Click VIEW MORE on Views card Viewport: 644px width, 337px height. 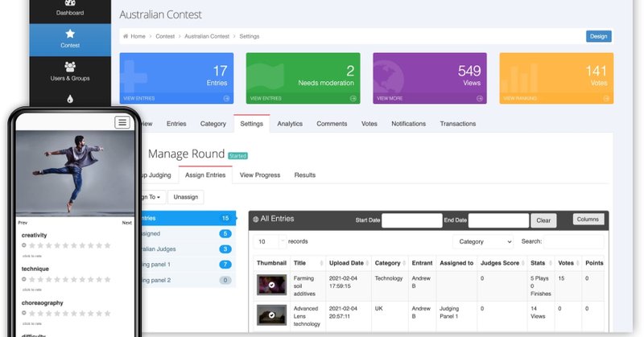(x=390, y=98)
